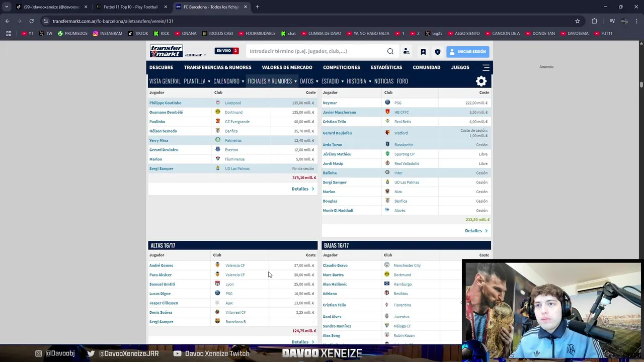Close the FC Barcelona browser tab
This screenshot has height=362, width=644.
[x=245, y=7]
